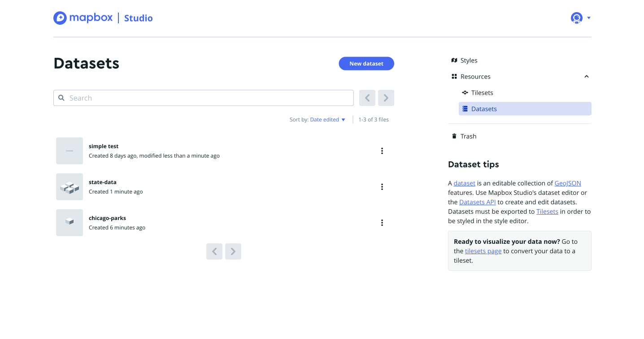Open Tilesets in the sidebar
Viewport: 644px width, 339px height.
[482, 92]
